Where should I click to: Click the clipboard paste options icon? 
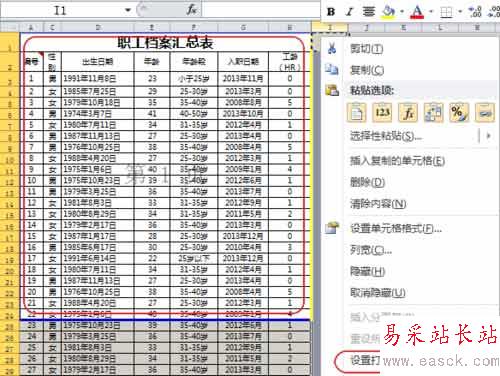point(332,90)
